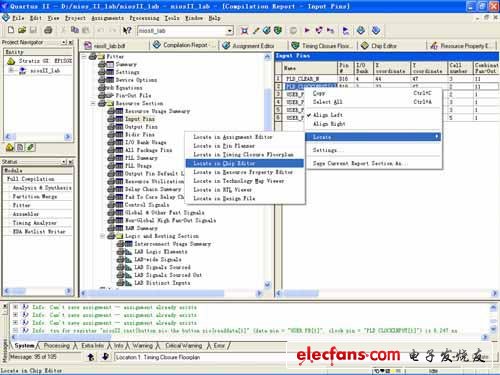Open the project name dropdown in toolbar
The image size is (500, 375).
pyautogui.click(x=230, y=31)
